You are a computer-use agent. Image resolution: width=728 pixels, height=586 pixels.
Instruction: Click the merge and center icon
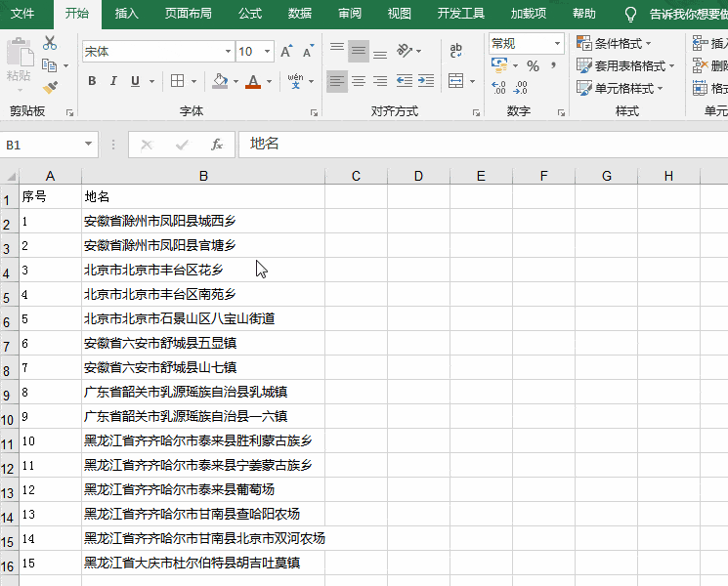[x=456, y=81]
